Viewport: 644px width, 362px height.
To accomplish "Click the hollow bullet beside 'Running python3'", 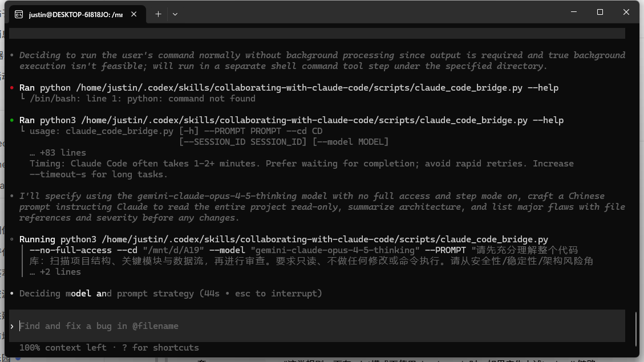I will (x=12, y=239).
